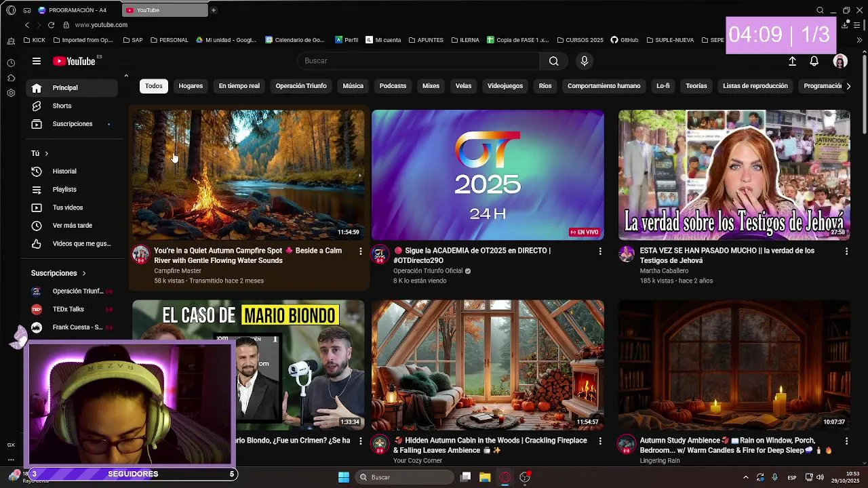Click the search magnifier button

click(x=553, y=61)
